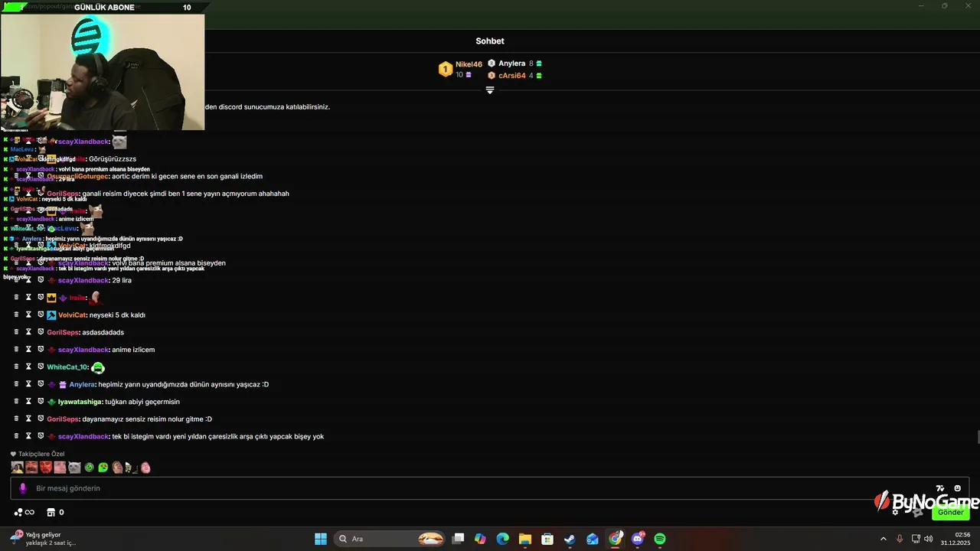Open the Windows Start menu
The image size is (980, 551).
(x=321, y=539)
